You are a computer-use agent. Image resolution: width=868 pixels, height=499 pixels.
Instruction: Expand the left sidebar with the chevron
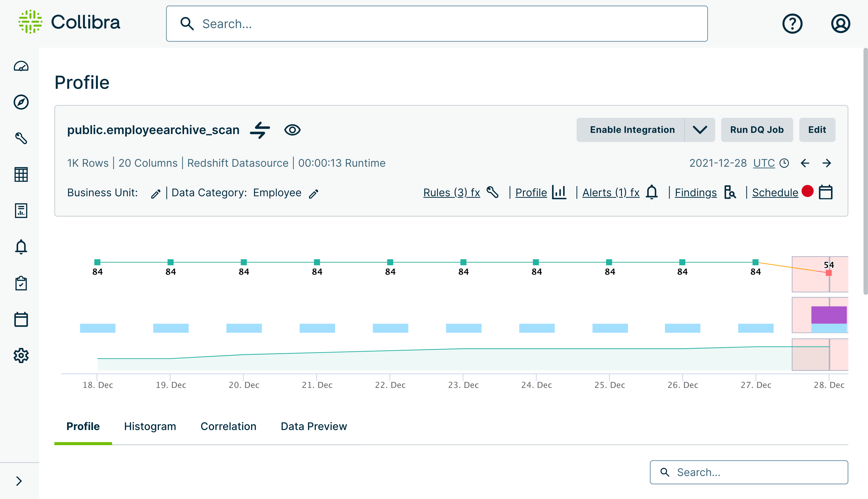click(19, 481)
